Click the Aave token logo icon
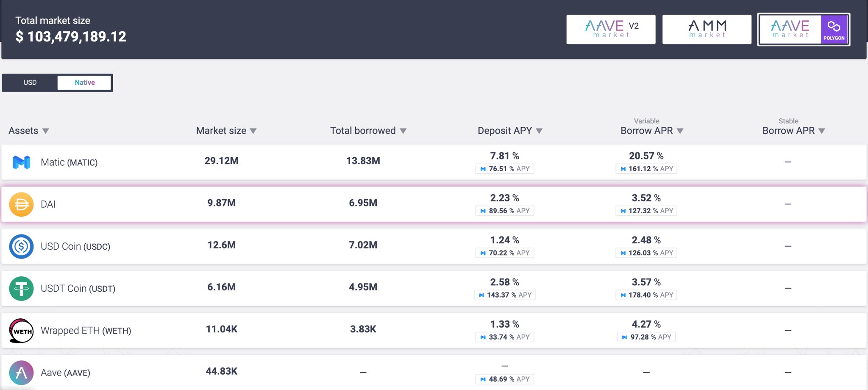This screenshot has height=390, width=868. pos(21,373)
